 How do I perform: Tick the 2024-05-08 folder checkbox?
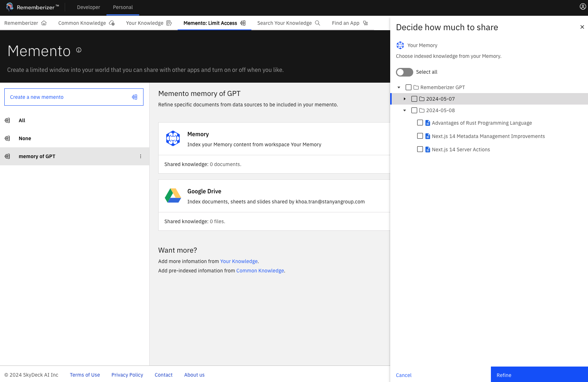[x=414, y=110]
